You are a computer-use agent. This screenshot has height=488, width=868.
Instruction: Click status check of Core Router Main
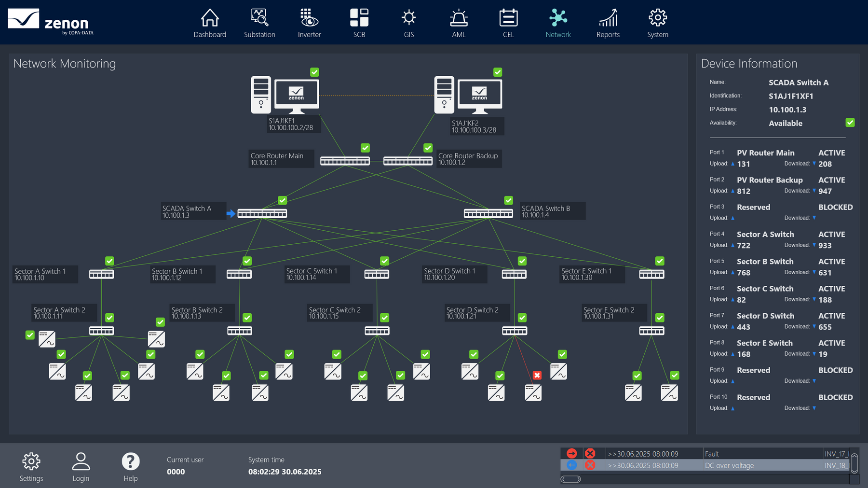click(x=366, y=148)
